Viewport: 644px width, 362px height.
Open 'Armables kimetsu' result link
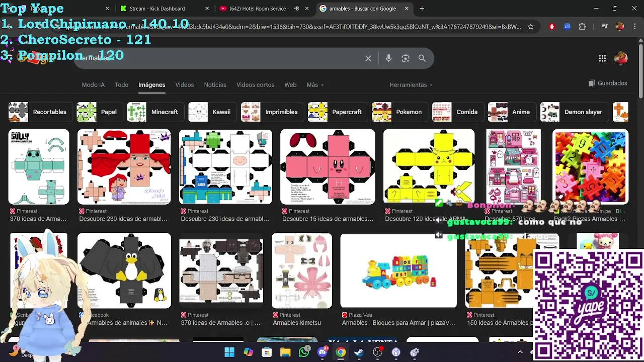point(297,323)
